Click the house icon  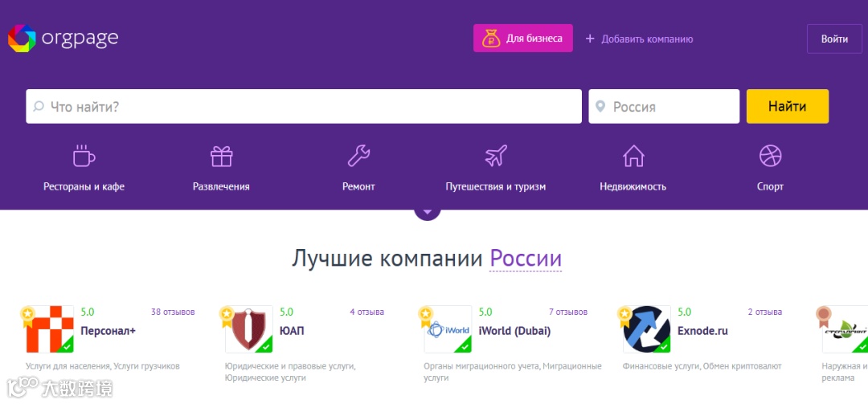tap(633, 156)
